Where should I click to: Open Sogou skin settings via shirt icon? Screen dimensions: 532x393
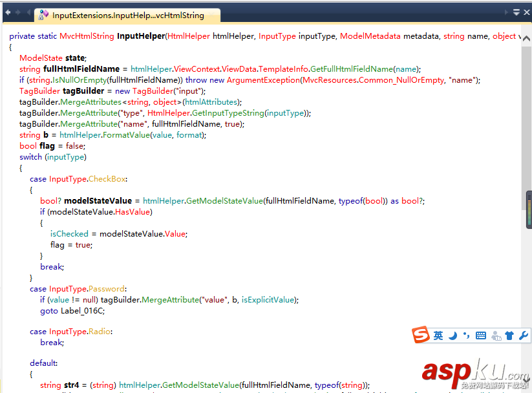click(509, 335)
